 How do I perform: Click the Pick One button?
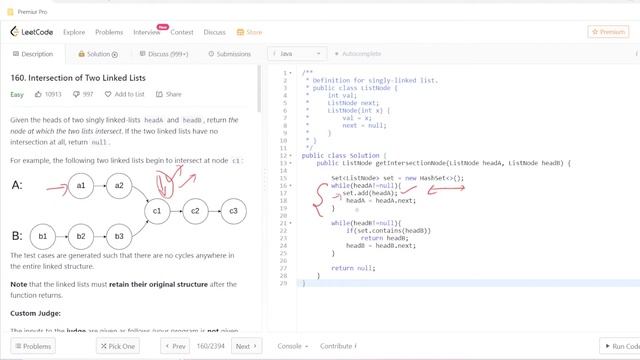pos(118,346)
